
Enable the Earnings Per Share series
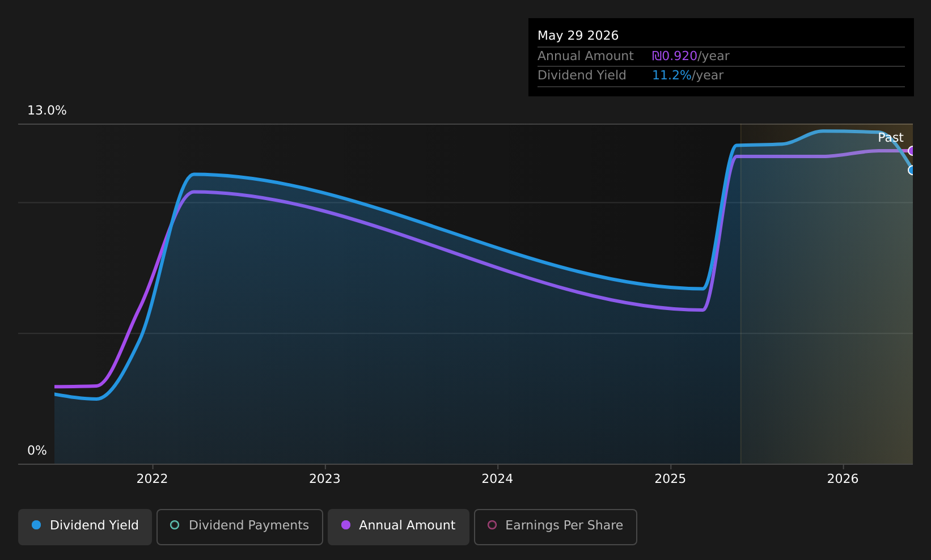click(556, 527)
